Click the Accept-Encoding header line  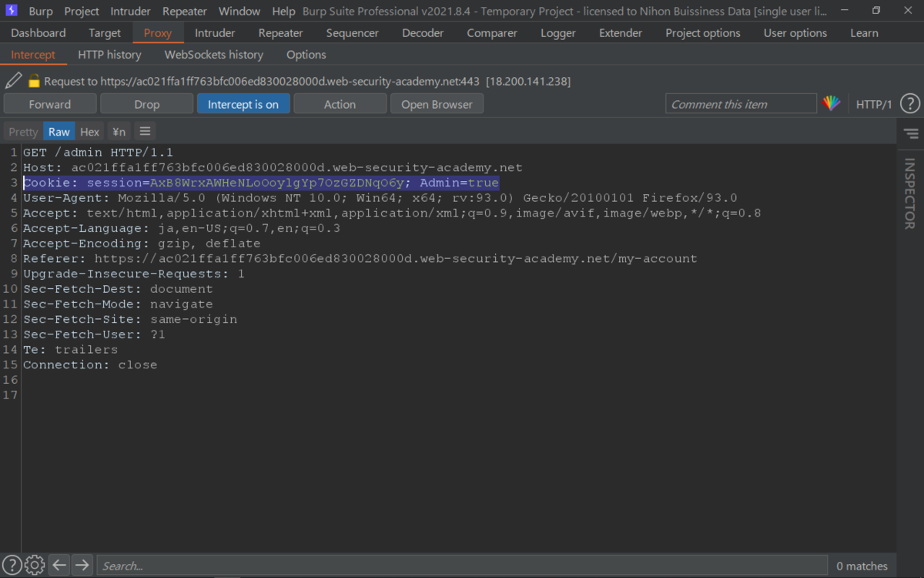142,244
